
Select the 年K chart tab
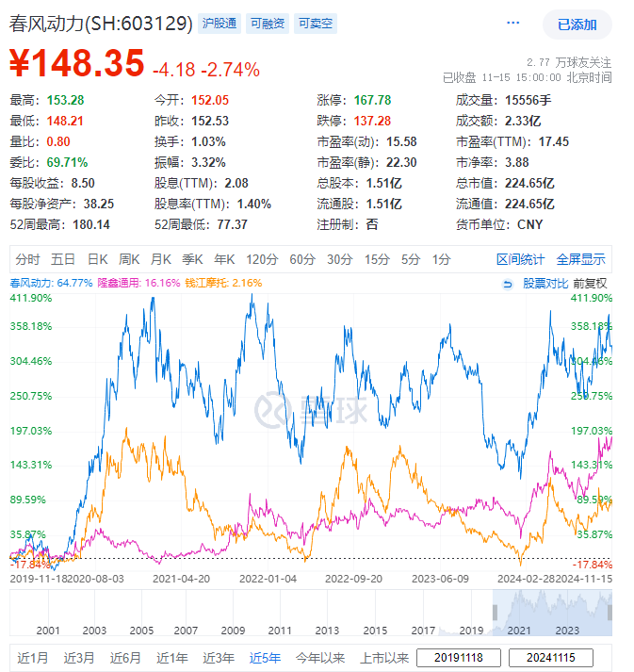pos(224,259)
